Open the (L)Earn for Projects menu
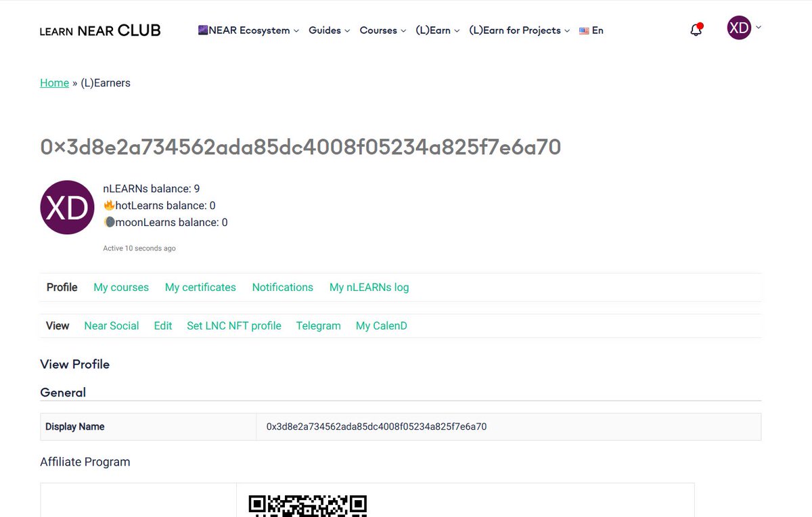812x517 pixels. click(x=520, y=30)
